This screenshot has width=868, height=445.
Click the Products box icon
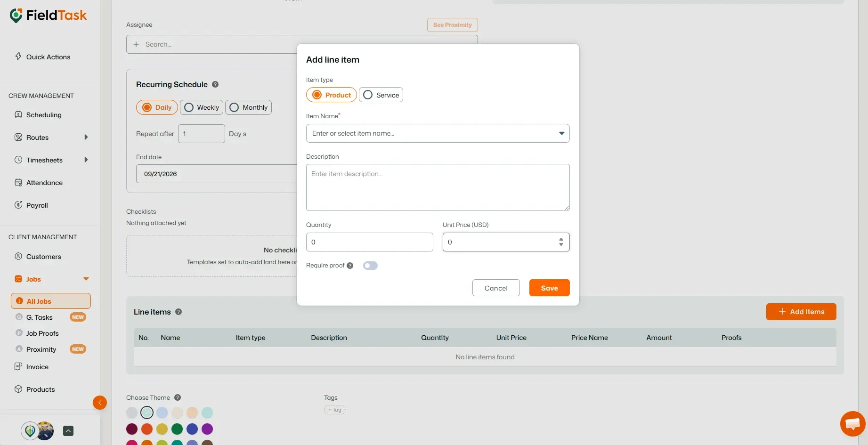point(18,389)
